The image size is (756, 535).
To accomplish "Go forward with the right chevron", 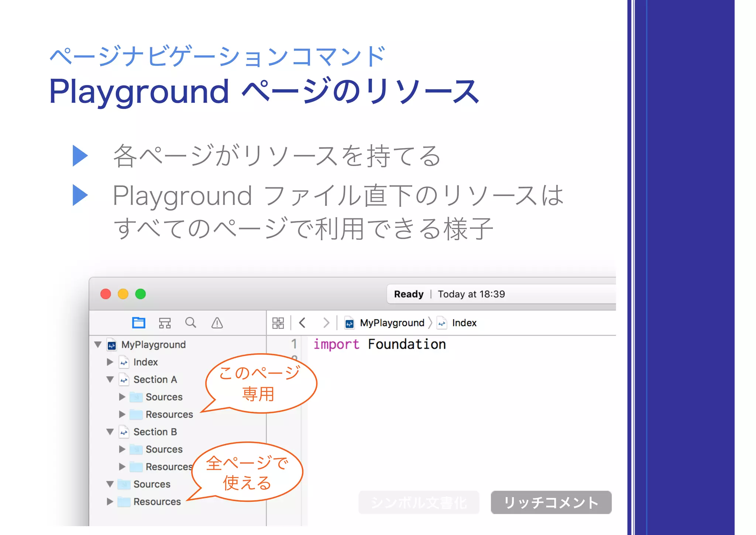I will pyautogui.click(x=326, y=323).
